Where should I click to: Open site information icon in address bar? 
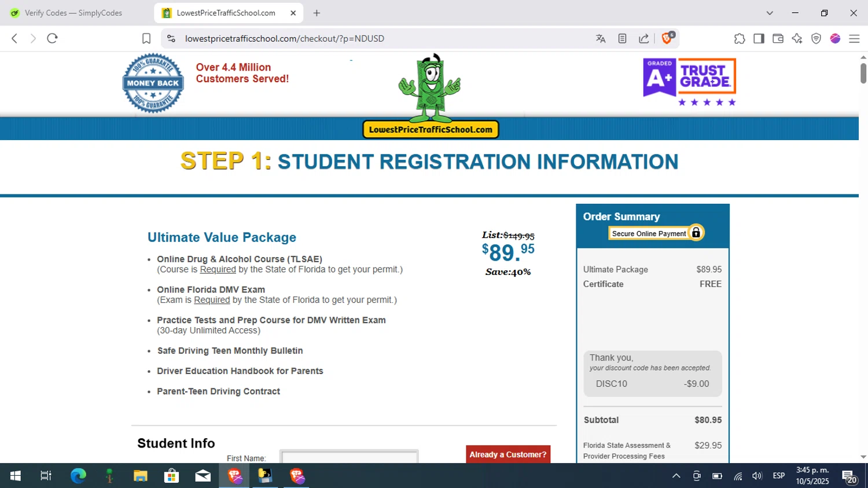pos(171,38)
